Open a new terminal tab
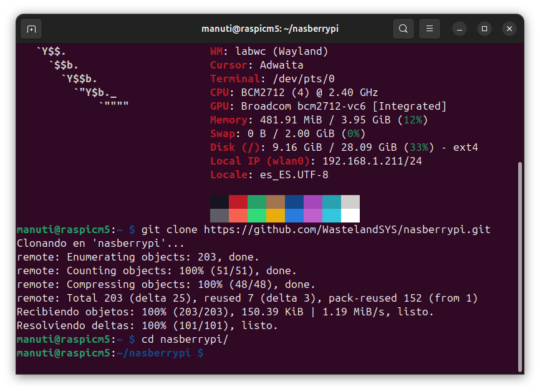Screen dimensions: 540x392 pos(31,29)
